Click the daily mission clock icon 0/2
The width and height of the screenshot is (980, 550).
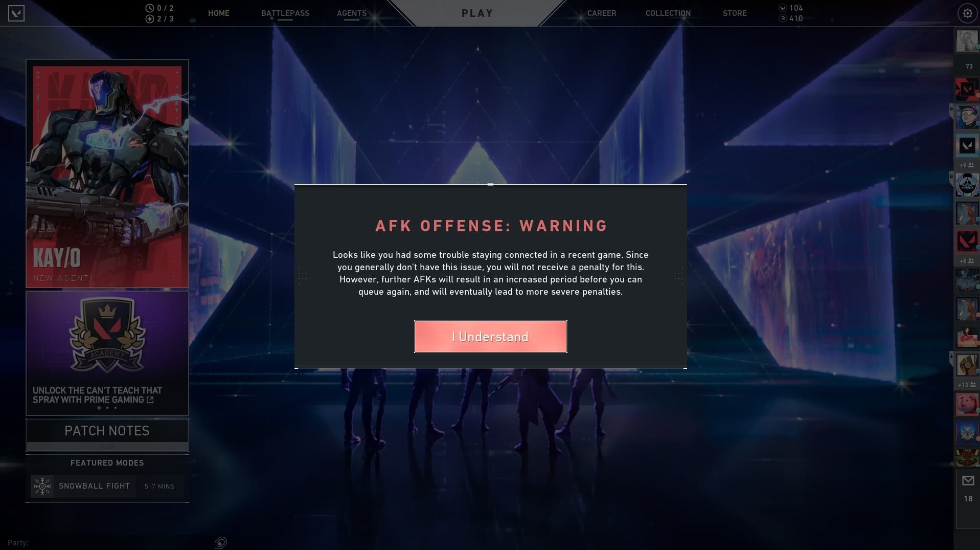(x=149, y=8)
